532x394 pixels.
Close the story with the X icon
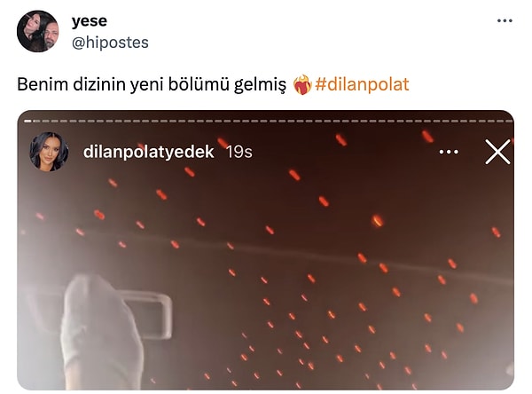click(497, 152)
